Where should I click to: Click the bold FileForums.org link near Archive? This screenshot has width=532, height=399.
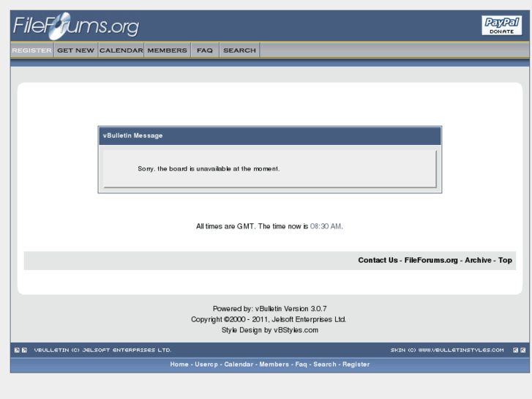click(x=431, y=260)
